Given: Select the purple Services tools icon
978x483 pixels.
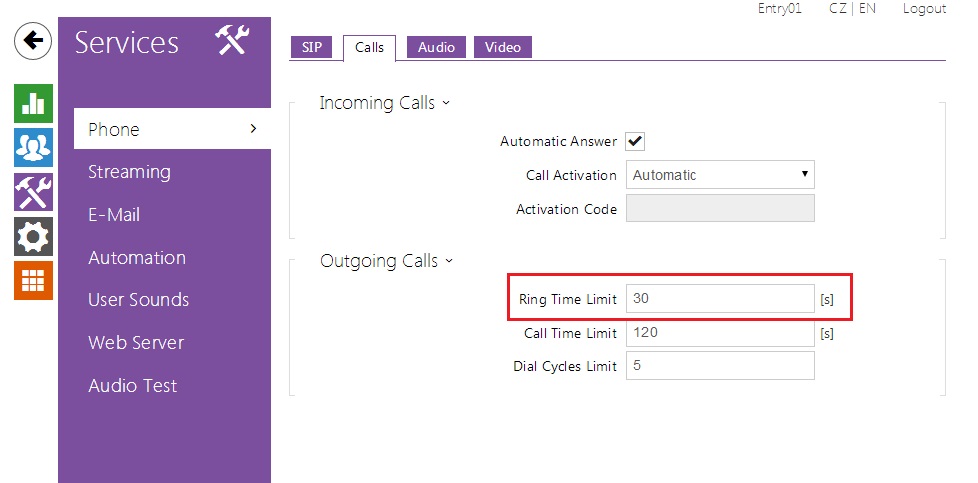Looking at the screenshot, I should (33, 191).
